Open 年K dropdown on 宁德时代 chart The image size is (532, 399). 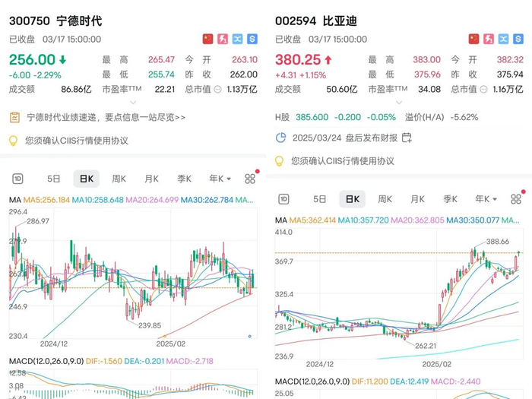[x=220, y=179]
